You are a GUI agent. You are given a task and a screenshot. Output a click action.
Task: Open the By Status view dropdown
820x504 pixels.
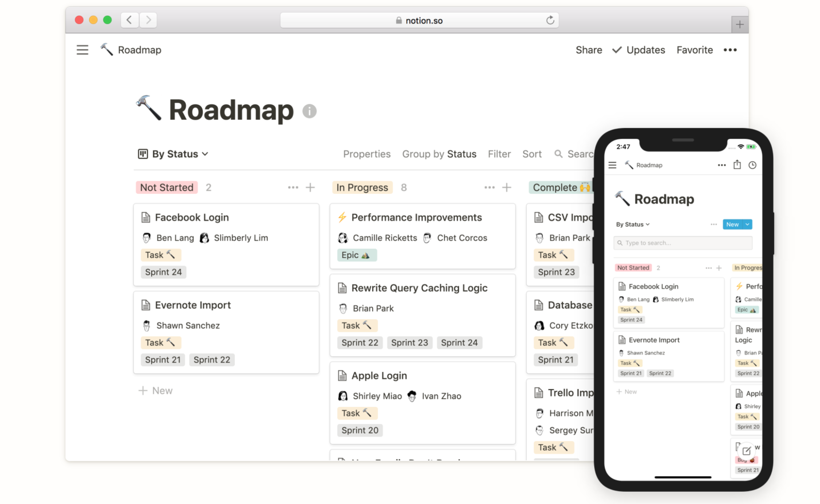click(x=173, y=154)
